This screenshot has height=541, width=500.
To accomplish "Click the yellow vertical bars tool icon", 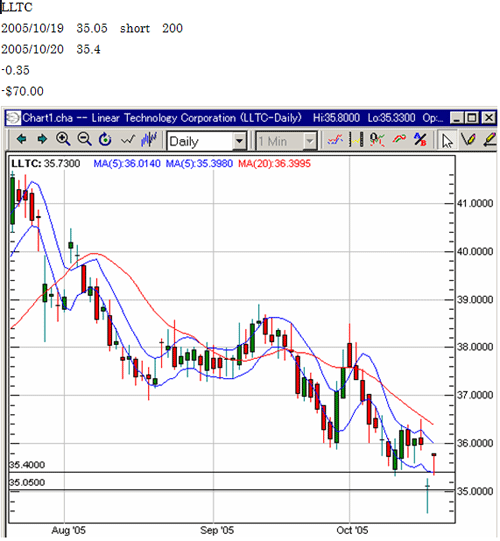I will [356, 140].
